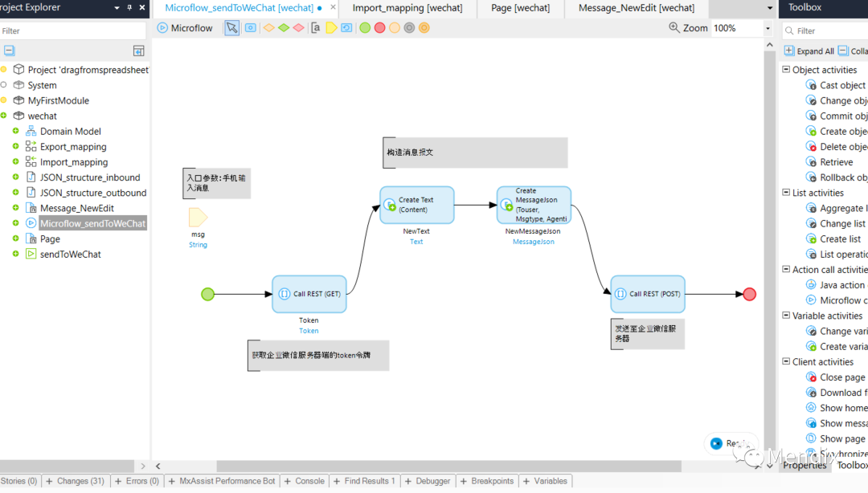
Task: Collapse Client activities section
Action: click(786, 361)
